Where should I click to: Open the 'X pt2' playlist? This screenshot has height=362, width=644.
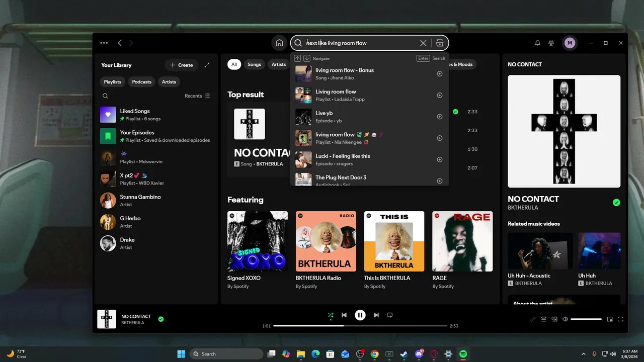[x=156, y=179]
